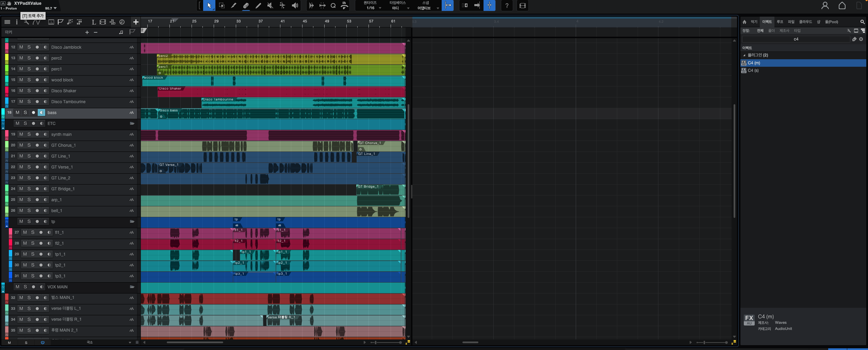Click the browser home icon

tap(744, 22)
